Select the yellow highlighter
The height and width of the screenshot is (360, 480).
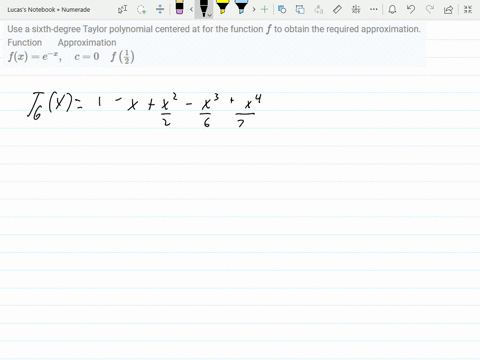pos(222,7)
